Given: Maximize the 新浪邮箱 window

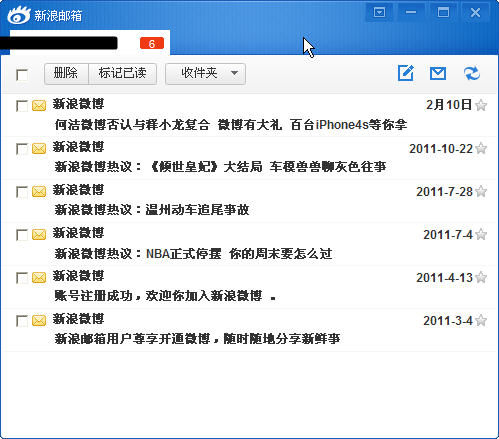Looking at the screenshot, I should 443,13.
